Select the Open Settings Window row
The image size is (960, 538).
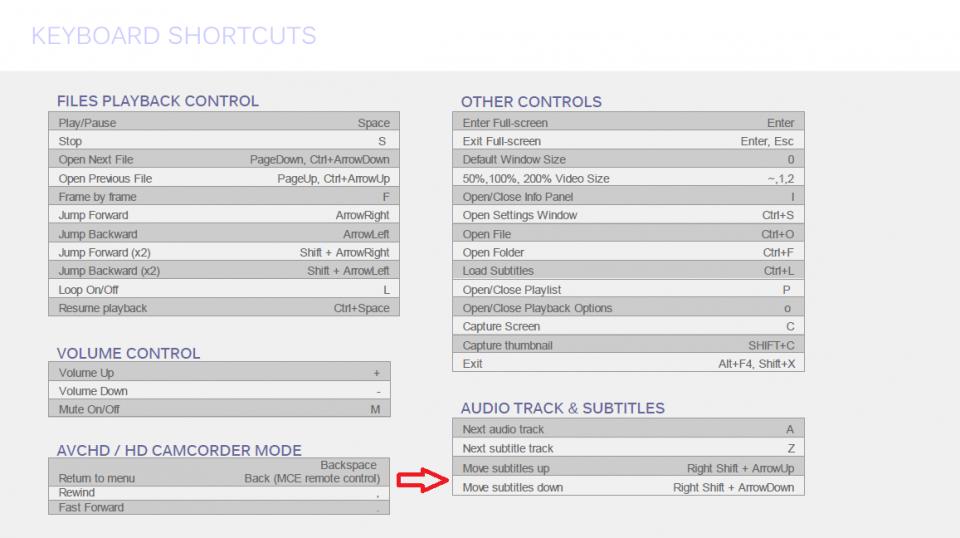(x=628, y=215)
